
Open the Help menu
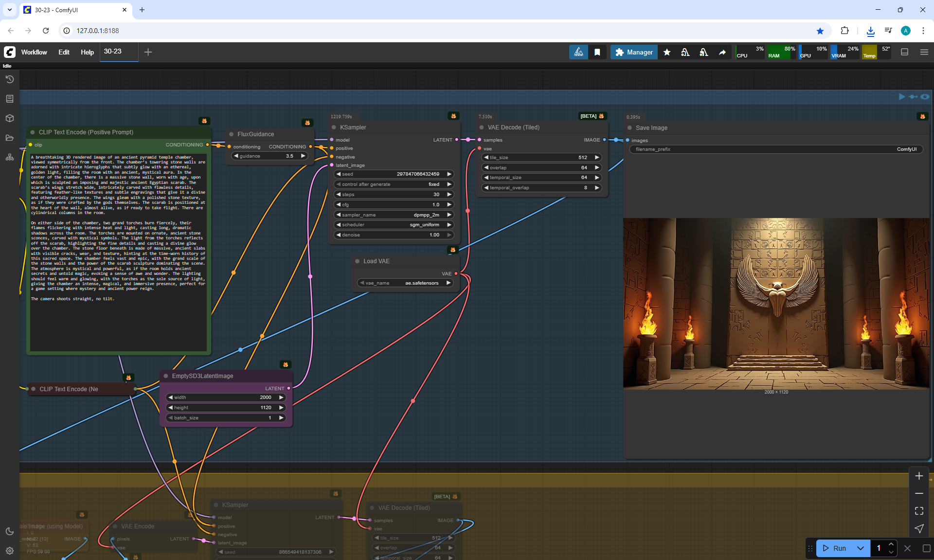87,52
